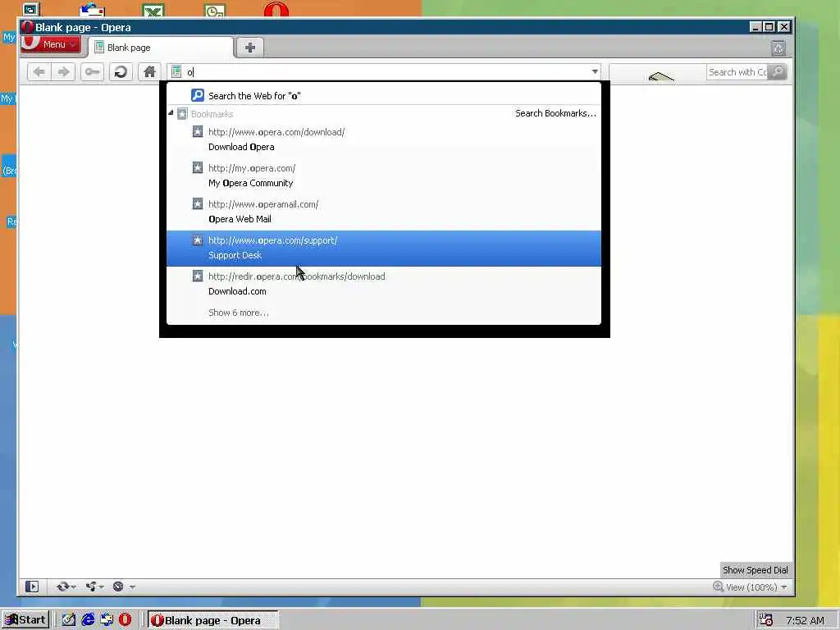Click the Show Speed Dial button

755,570
